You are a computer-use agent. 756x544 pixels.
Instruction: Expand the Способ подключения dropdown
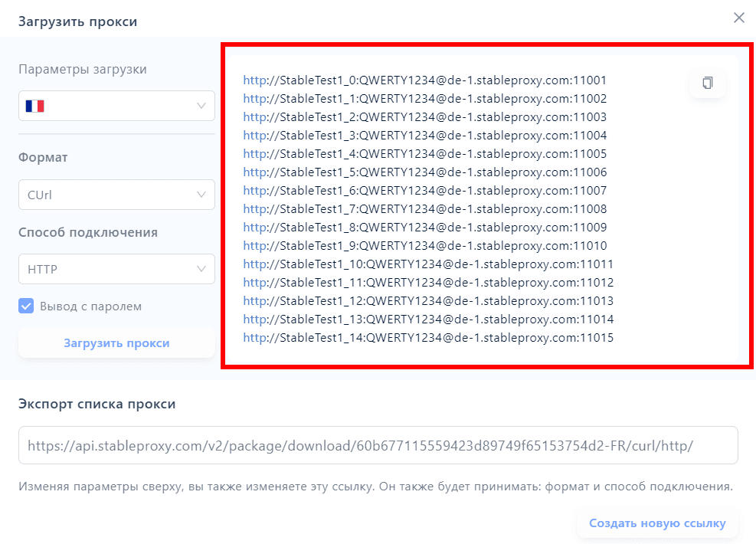coord(116,269)
